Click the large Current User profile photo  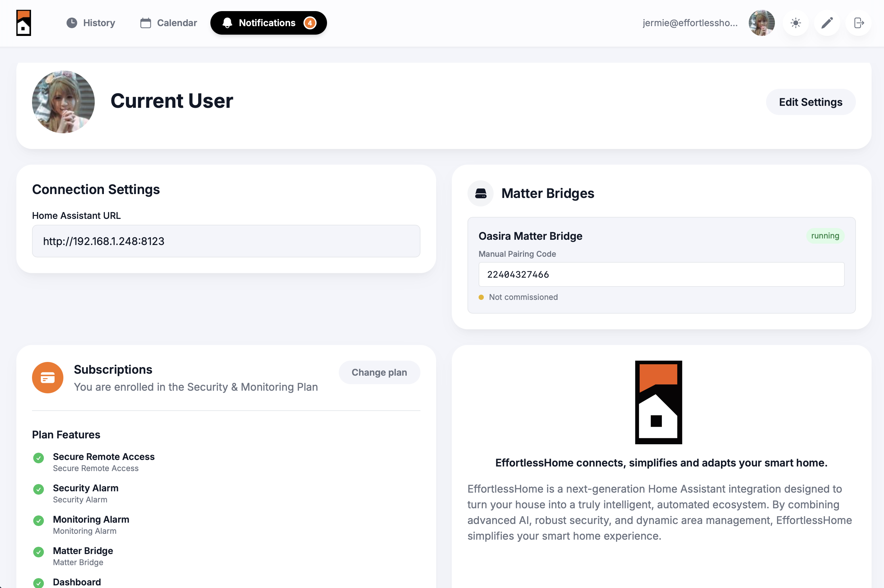tap(63, 102)
